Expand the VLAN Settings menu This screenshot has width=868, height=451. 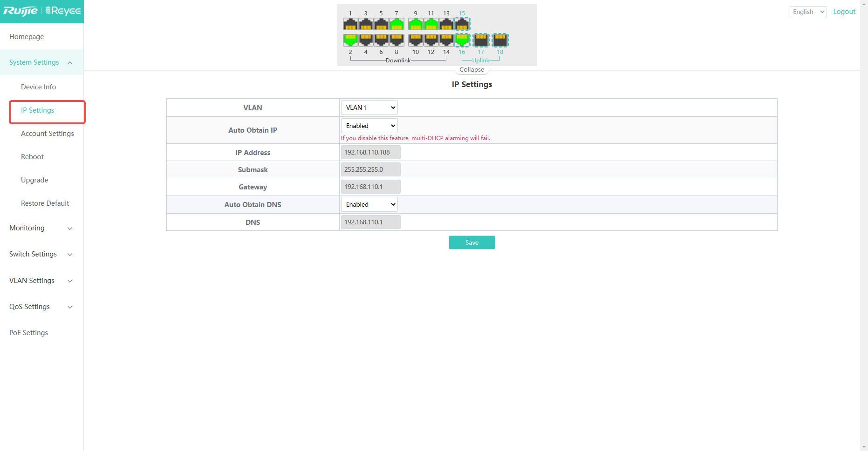[41, 281]
